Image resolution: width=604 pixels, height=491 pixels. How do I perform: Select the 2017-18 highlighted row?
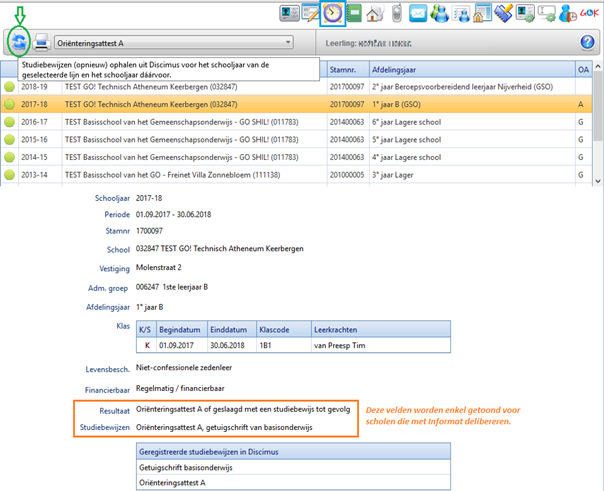pos(296,104)
